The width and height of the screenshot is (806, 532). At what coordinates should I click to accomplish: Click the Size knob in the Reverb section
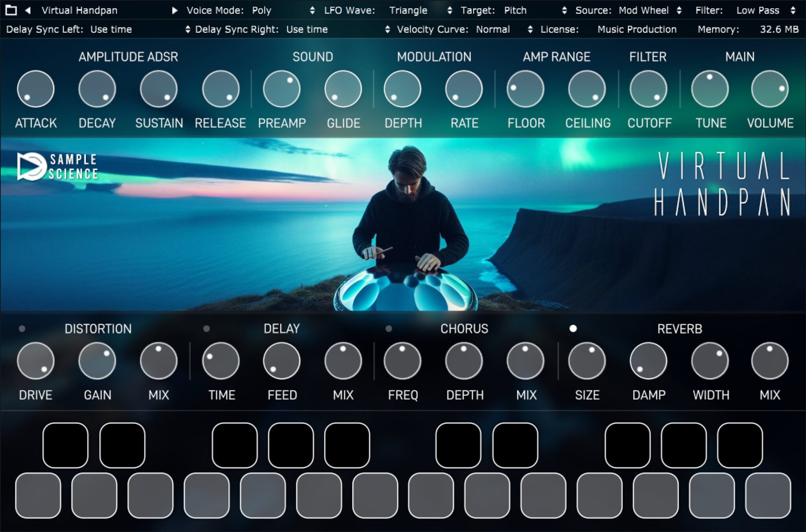(586, 360)
